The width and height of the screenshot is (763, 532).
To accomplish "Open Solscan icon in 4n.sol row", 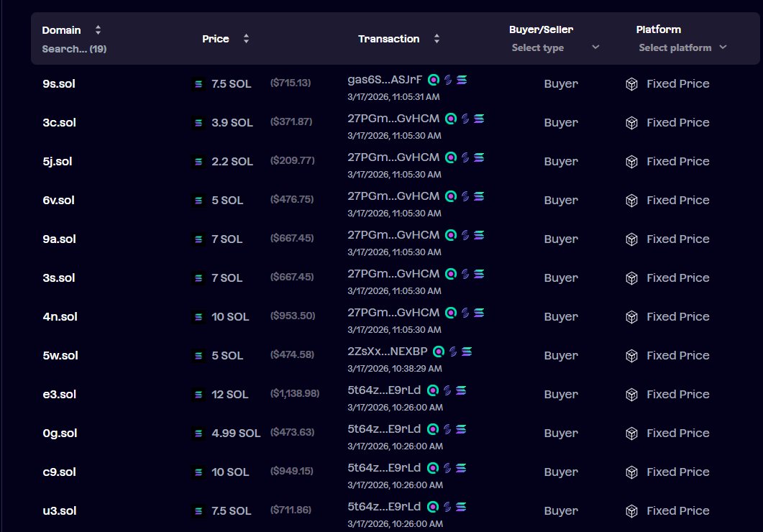I will (x=451, y=313).
